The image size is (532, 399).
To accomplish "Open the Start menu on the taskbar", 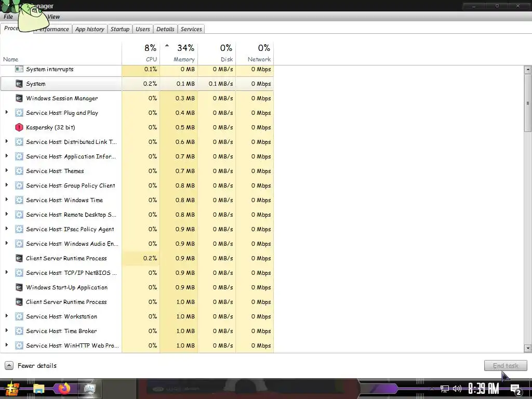I will coord(12,389).
